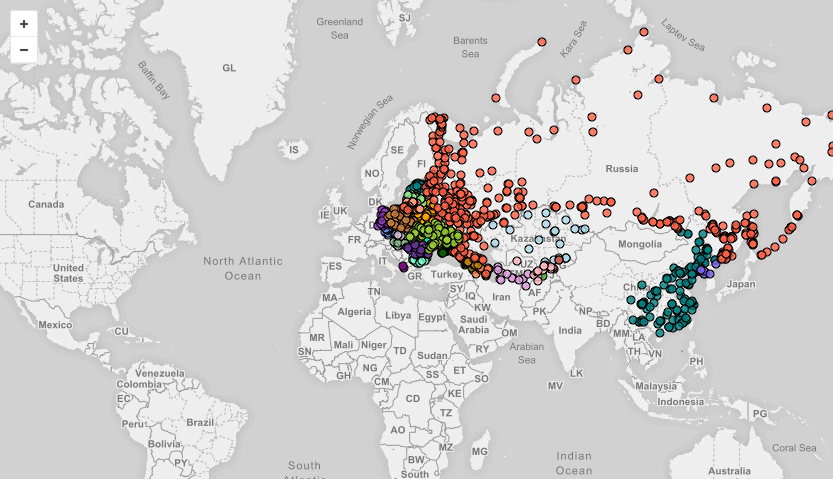Click the teal marker on the Baltic coast
This screenshot has width=833, height=479.
416,186
